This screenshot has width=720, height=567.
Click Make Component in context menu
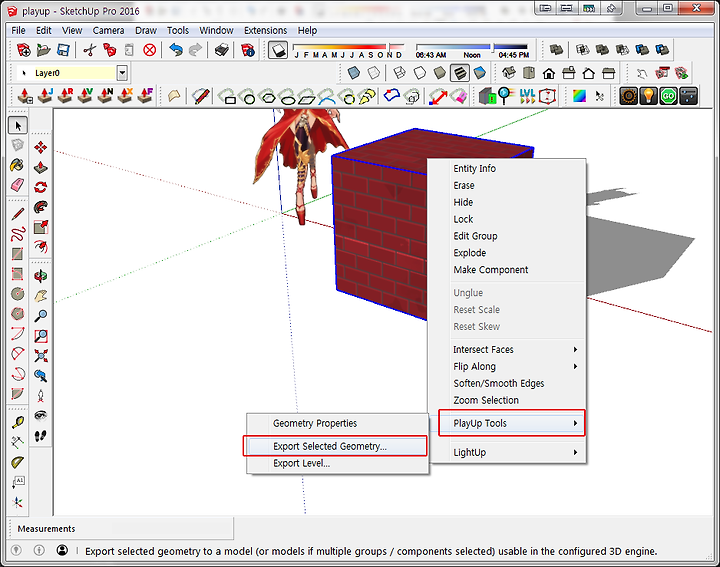pyautogui.click(x=508, y=269)
